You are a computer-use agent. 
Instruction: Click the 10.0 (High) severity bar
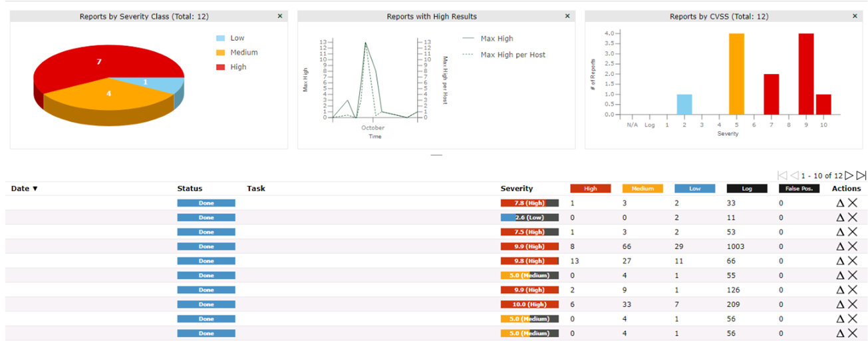point(529,304)
